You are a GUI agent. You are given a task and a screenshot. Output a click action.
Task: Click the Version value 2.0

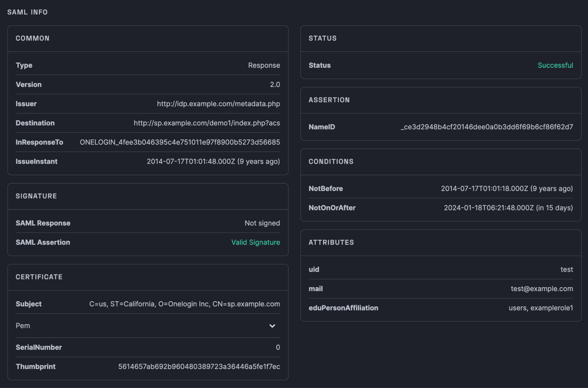tap(275, 85)
